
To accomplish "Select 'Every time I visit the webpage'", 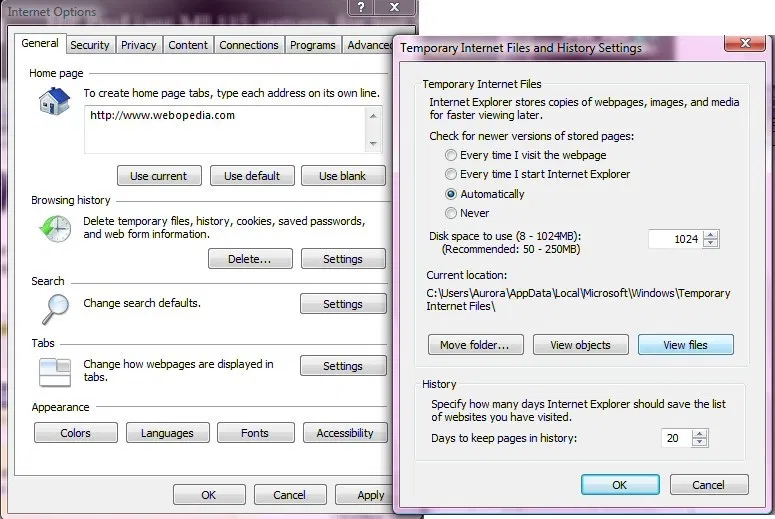I will pyautogui.click(x=452, y=155).
